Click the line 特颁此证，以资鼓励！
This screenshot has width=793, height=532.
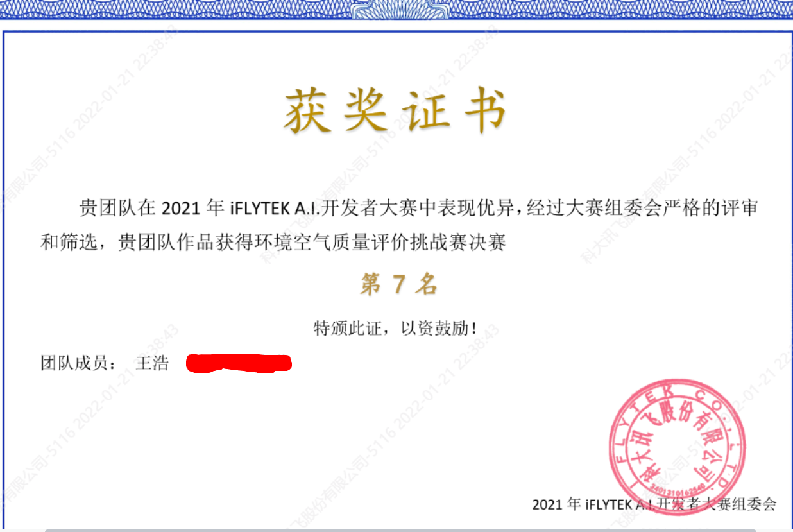click(x=396, y=329)
